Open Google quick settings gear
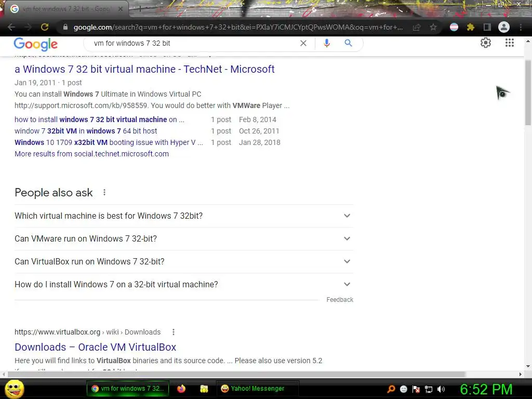The width and height of the screenshot is (532, 399). 486,43
